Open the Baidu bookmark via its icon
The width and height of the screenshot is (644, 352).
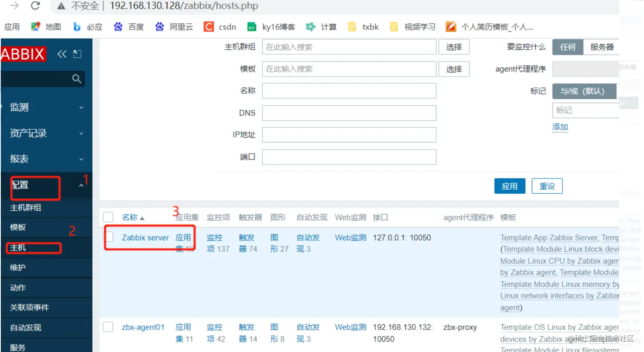pyautogui.click(x=118, y=27)
